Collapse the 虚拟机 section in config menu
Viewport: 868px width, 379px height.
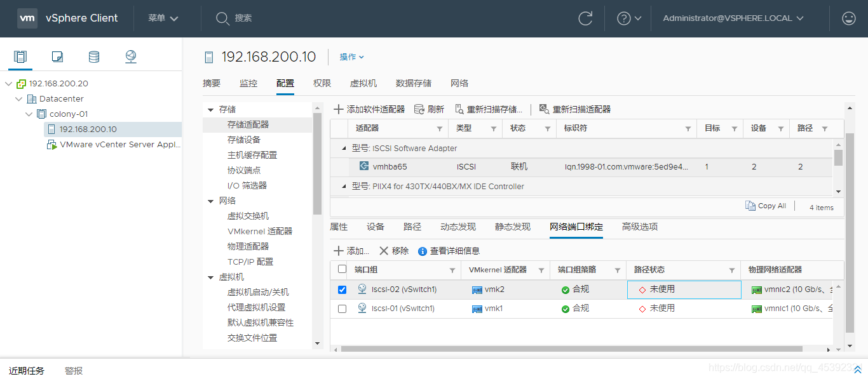(210, 277)
